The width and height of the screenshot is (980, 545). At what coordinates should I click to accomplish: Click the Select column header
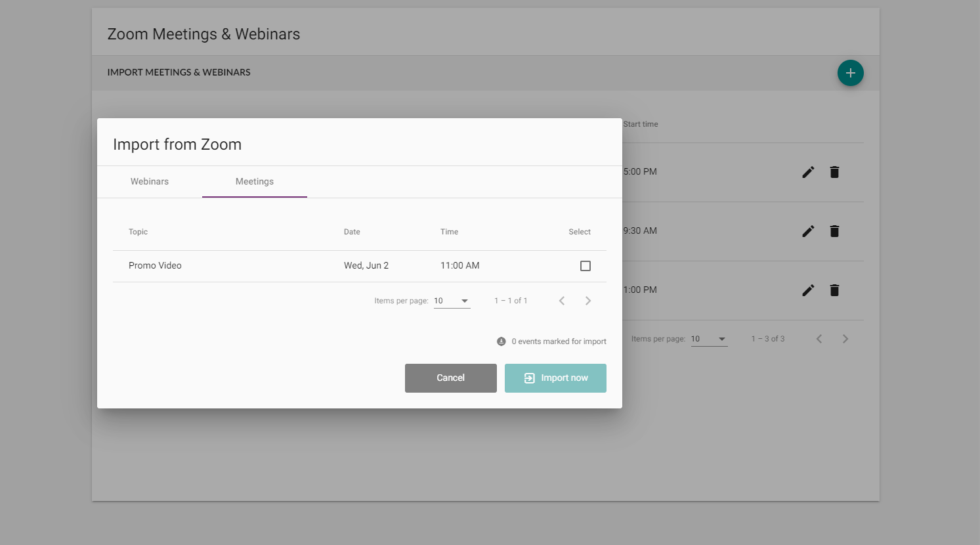580,232
